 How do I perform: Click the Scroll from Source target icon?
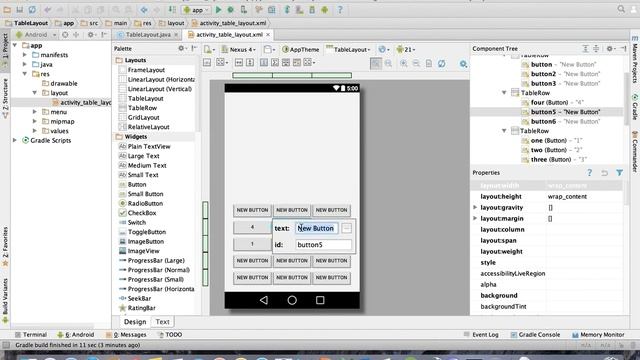click(x=65, y=35)
